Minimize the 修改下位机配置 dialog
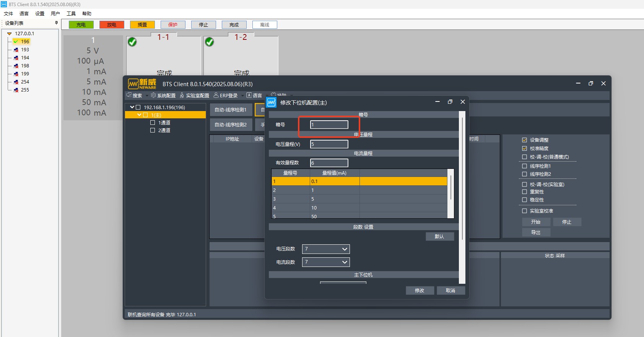Viewport: 644px width, 337px height. coord(437,101)
